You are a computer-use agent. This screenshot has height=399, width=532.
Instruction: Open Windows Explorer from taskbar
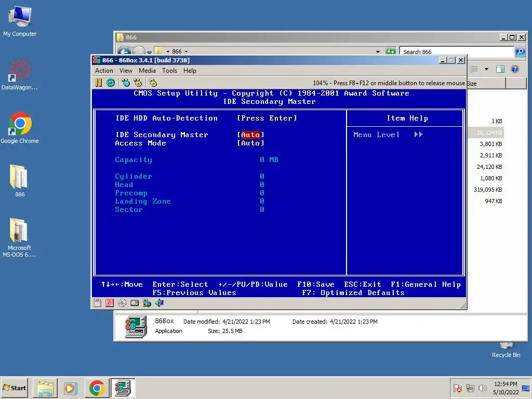[x=45, y=388]
